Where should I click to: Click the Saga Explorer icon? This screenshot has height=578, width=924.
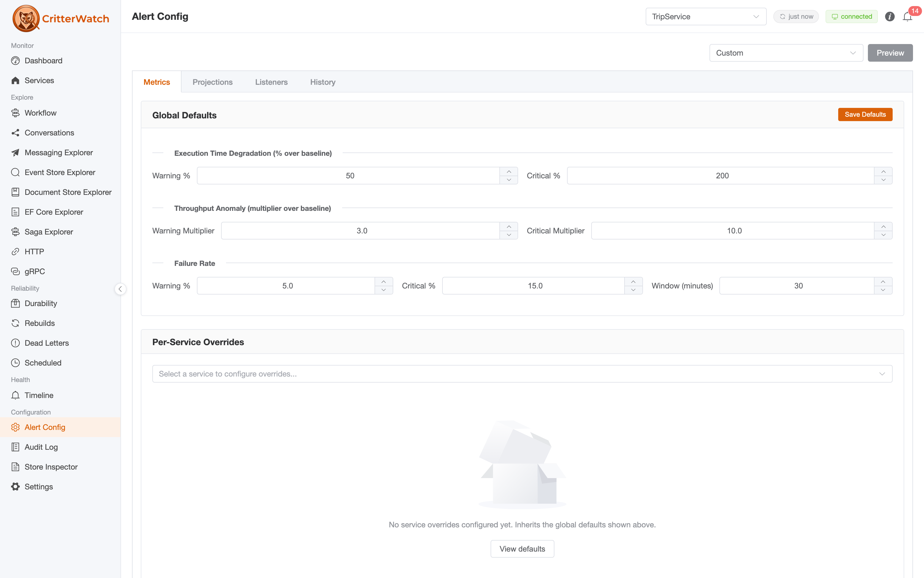(15, 232)
